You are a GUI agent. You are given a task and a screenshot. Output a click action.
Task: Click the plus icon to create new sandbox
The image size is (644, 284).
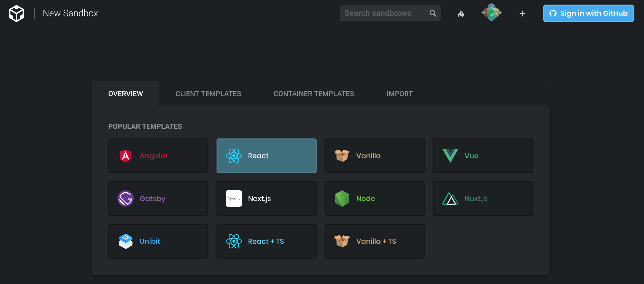tap(522, 13)
